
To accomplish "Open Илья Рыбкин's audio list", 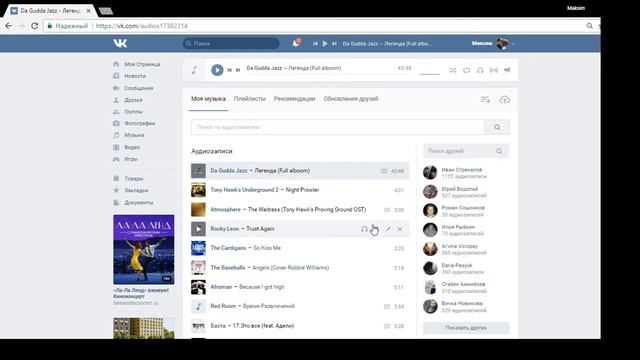I will [458, 227].
